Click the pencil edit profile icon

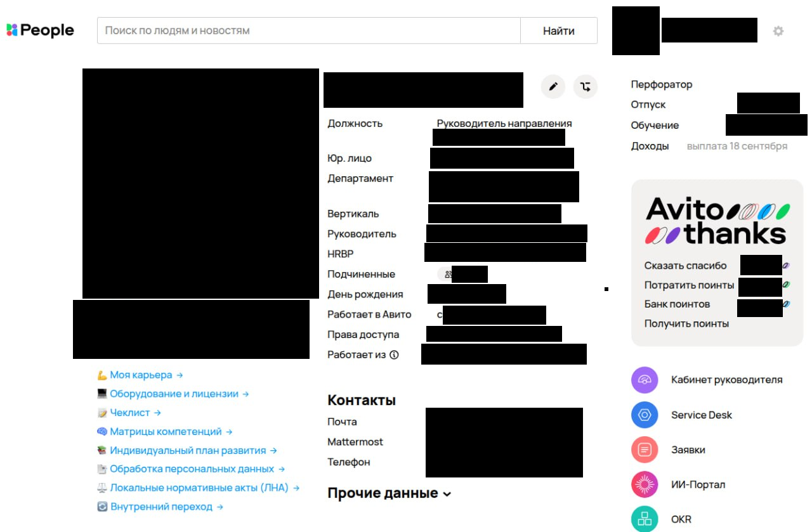tap(553, 86)
